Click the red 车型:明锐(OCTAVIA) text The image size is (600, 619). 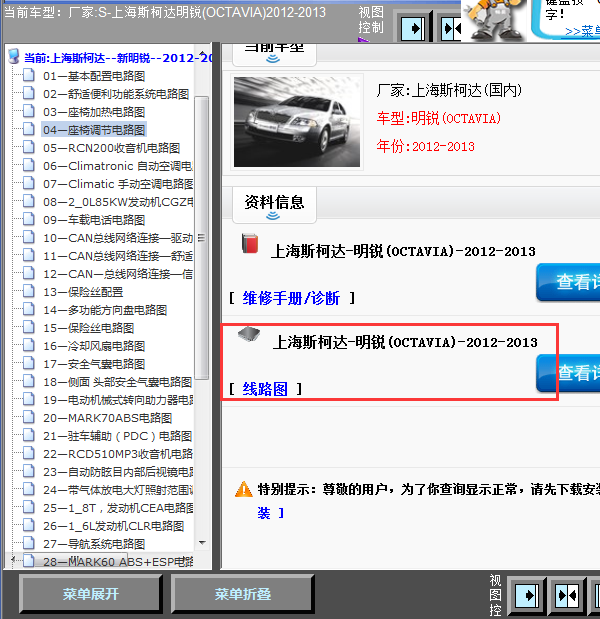click(x=439, y=118)
